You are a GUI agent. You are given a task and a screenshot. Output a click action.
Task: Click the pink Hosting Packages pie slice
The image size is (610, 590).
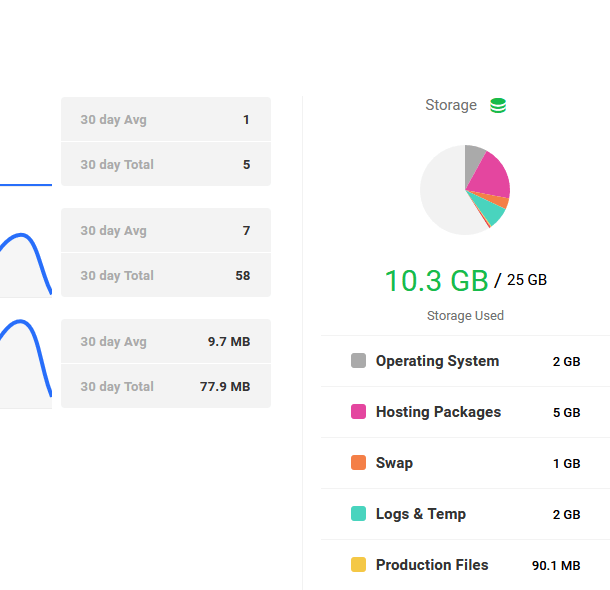(x=491, y=176)
